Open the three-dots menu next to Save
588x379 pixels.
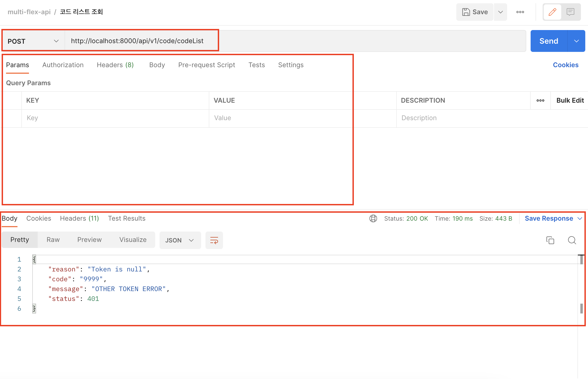tap(520, 12)
